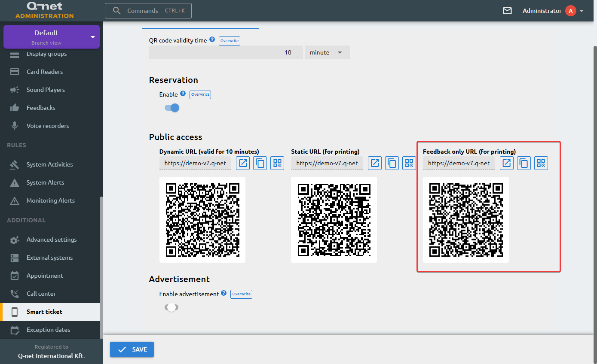This screenshot has width=597, height=364.
Task: Disable the Reservation Enable toggle
Action: point(172,108)
